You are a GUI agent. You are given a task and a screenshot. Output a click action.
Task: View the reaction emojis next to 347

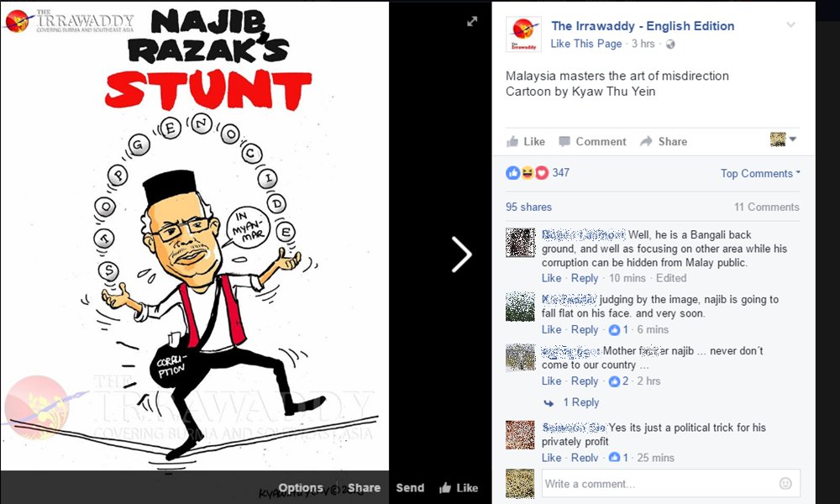tap(528, 172)
